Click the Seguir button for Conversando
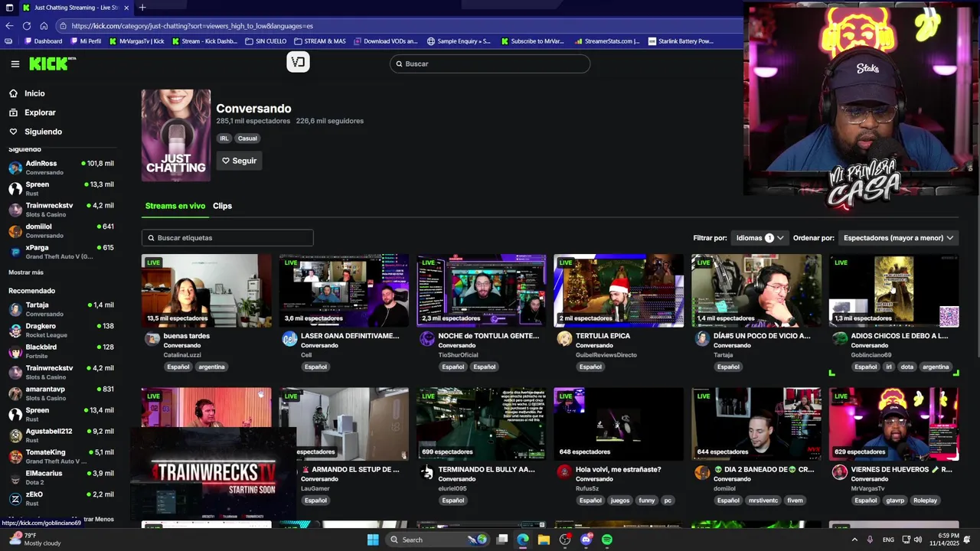This screenshot has height=551, width=980. (240, 161)
